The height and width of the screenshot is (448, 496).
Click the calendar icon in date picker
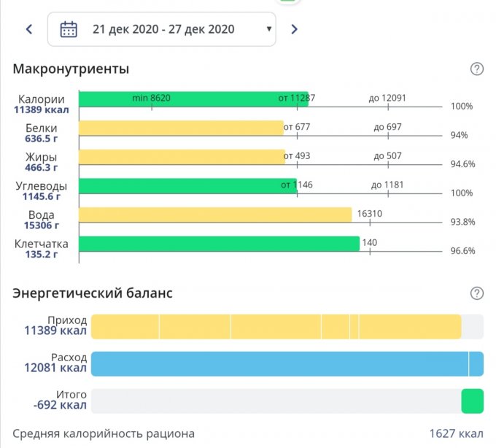(69, 29)
